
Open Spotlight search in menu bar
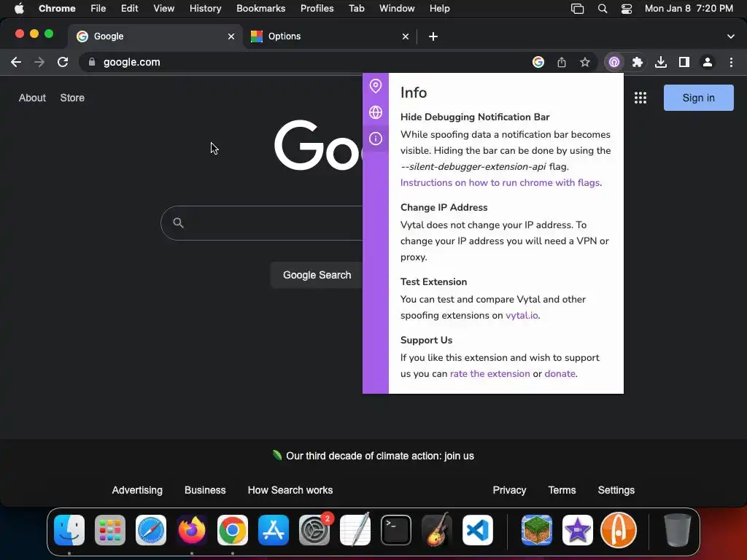602,9
